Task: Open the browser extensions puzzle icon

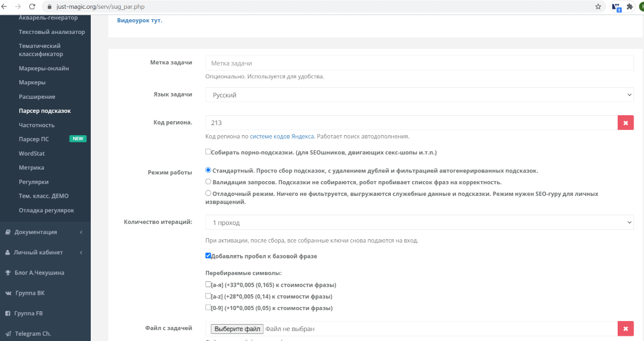Action: coord(629,6)
